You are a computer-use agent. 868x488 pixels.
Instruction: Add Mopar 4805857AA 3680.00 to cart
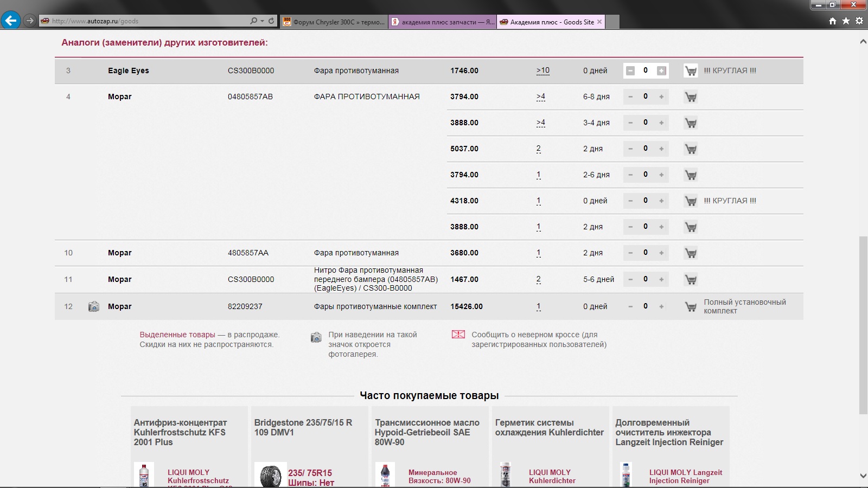click(691, 253)
